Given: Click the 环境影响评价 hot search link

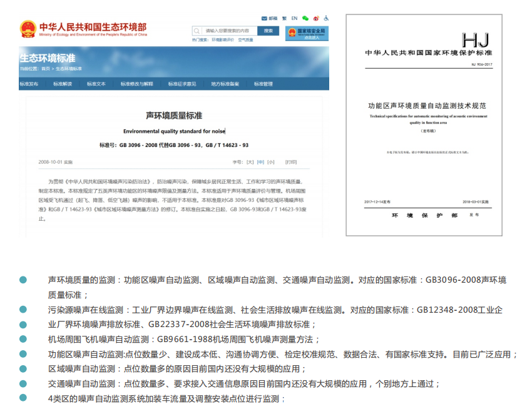Looking at the screenshot, I should (x=222, y=39).
